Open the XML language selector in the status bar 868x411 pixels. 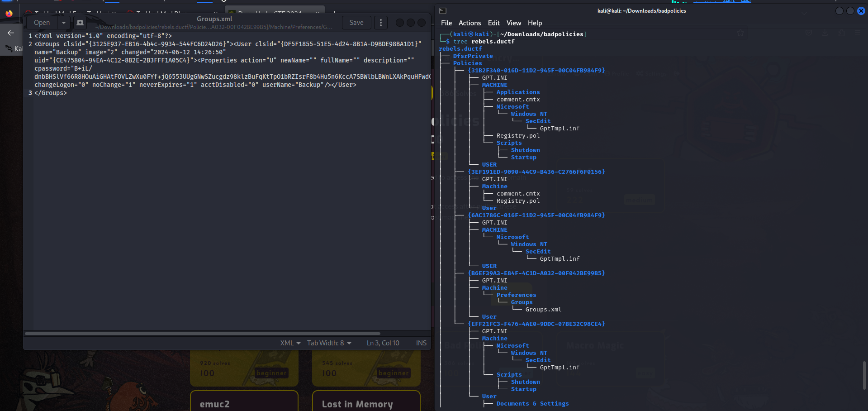pyautogui.click(x=290, y=343)
